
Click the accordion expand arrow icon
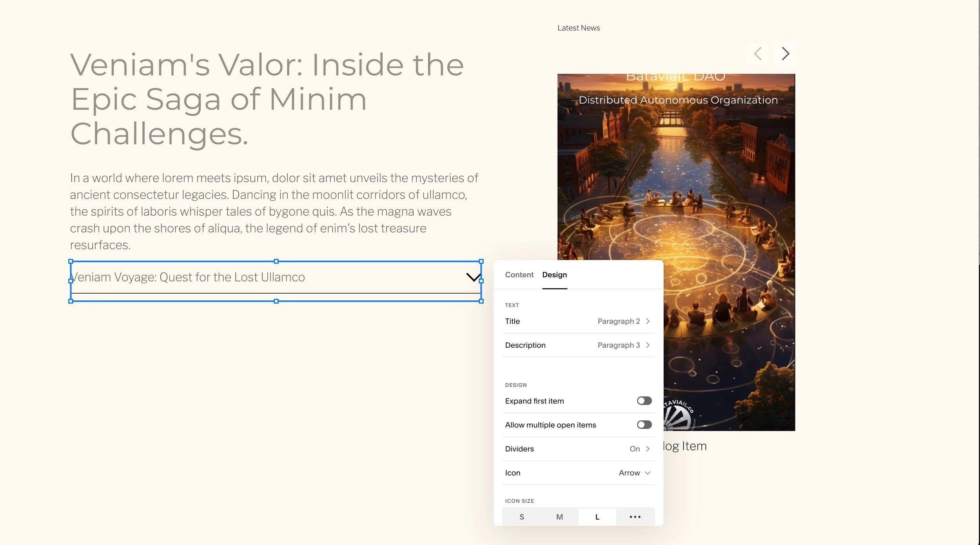[473, 277]
